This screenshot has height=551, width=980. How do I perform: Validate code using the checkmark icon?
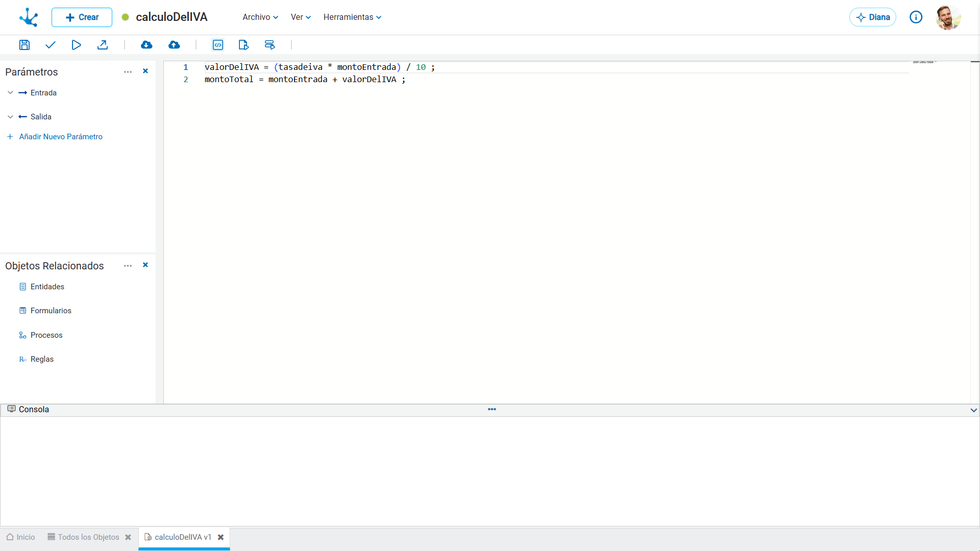coord(50,45)
